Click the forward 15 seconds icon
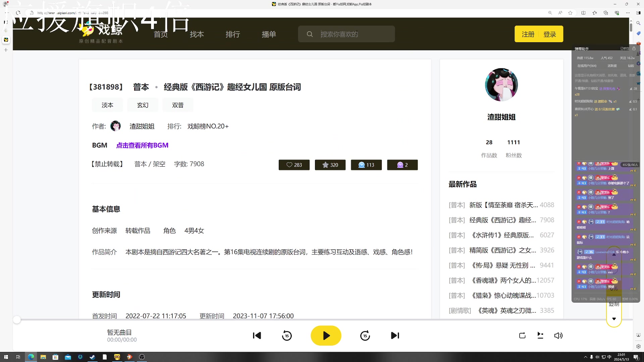This screenshot has width=644, height=362. [365, 336]
